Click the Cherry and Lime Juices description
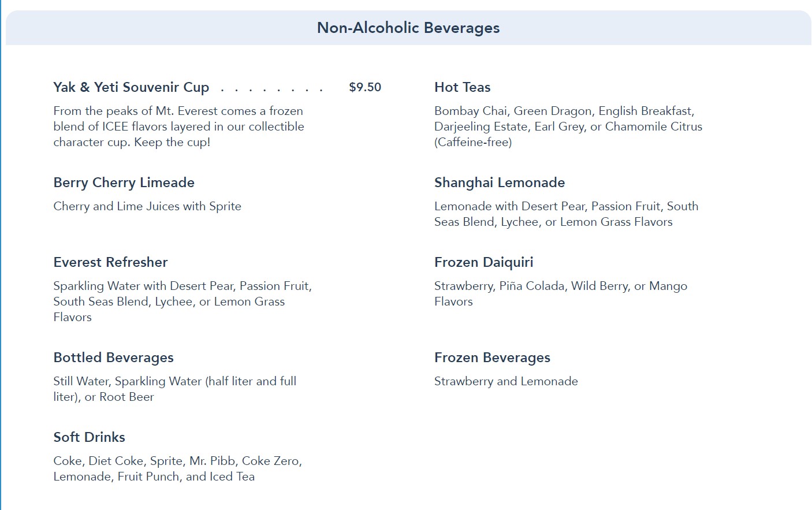Image resolution: width=812 pixels, height=510 pixels. 147,206
